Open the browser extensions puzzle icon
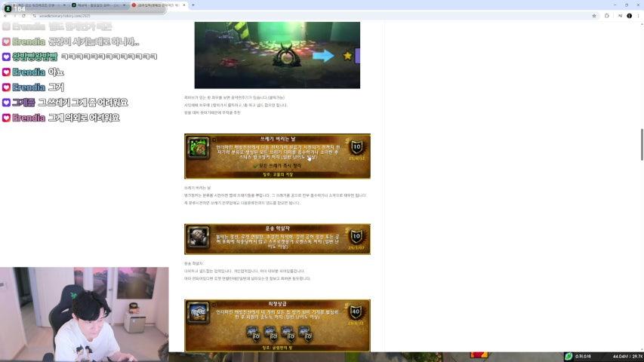Screen dimensions: 644x362 click(606, 16)
